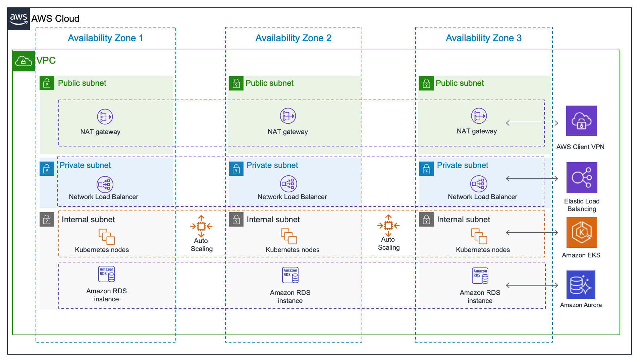The height and width of the screenshot is (362, 644).
Task: Click 'Network Load Balancer' label in Zone 2
Action: pyautogui.click(x=292, y=197)
